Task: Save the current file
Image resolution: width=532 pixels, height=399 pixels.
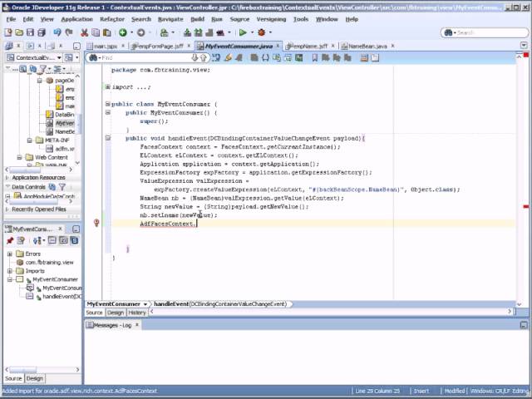Action: point(30,32)
